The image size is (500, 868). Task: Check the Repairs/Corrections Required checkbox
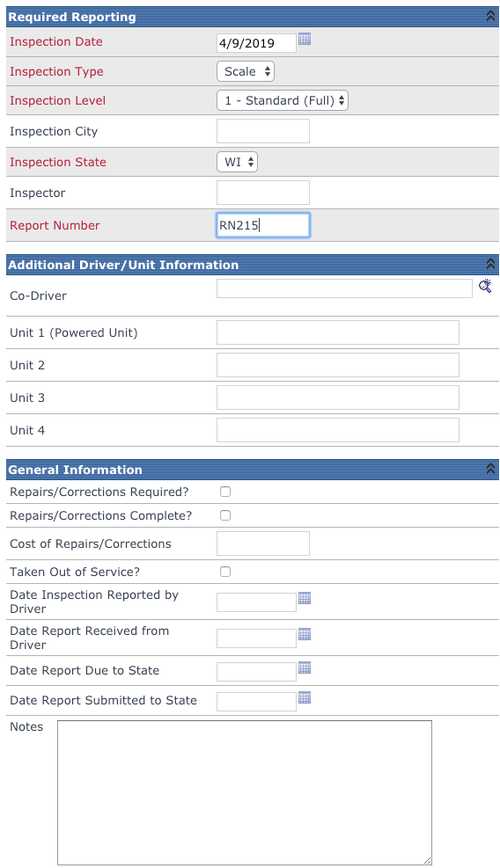[225, 492]
